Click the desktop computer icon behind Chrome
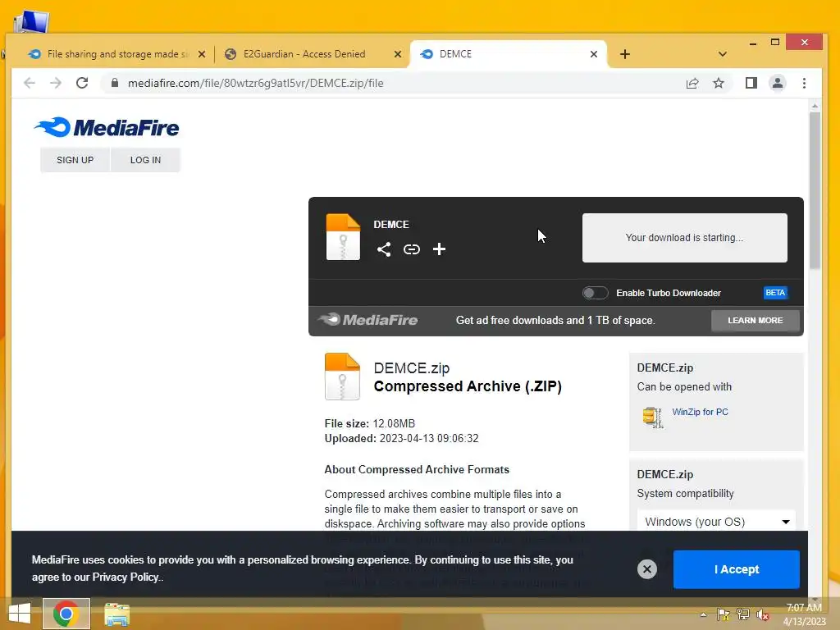The image size is (840, 630). 32,21
